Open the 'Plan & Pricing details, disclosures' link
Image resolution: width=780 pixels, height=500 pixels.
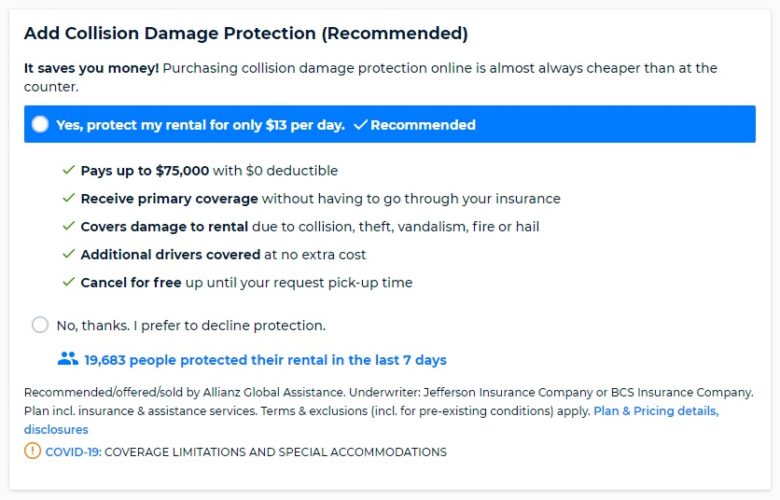coord(655,411)
